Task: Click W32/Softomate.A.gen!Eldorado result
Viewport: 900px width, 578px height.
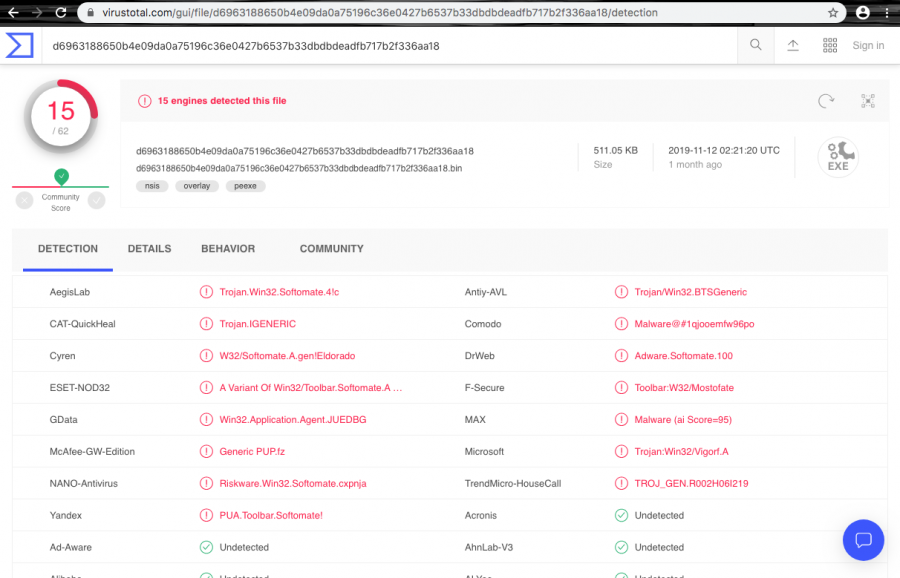Action: coord(287,356)
